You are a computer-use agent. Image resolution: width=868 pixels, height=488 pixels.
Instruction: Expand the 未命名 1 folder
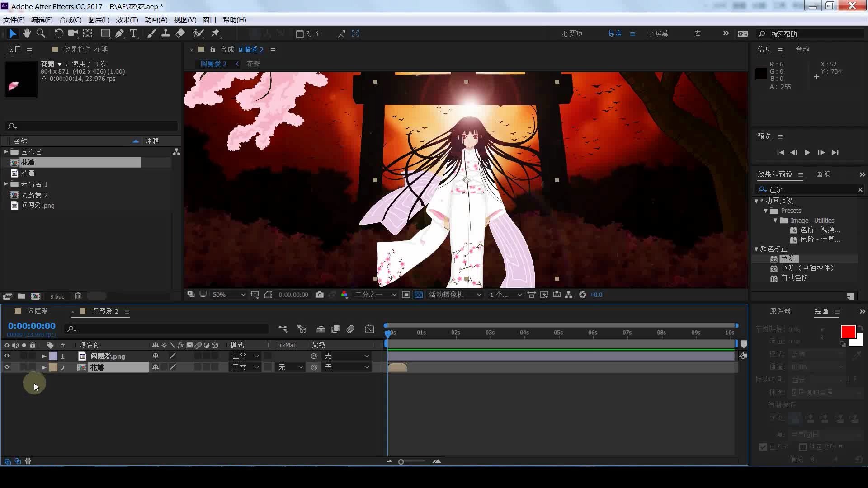[x=5, y=184]
